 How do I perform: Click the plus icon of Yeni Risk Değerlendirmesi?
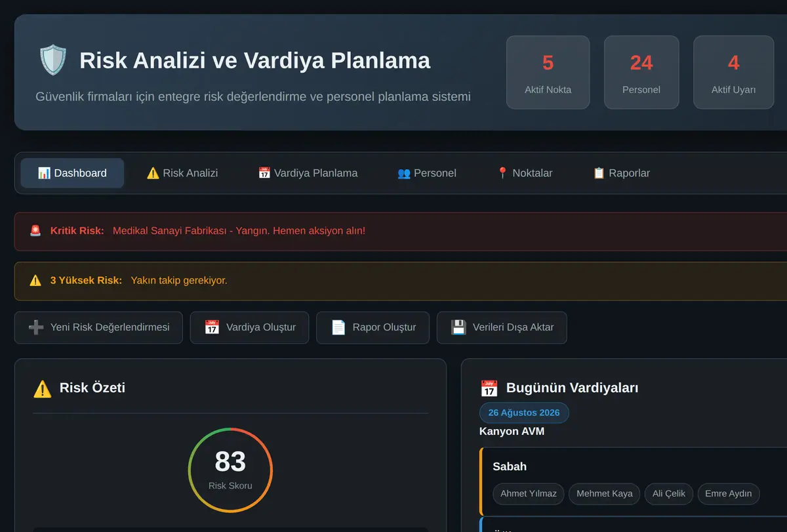tap(36, 327)
